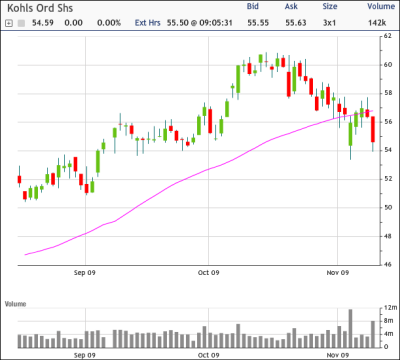Click the Ask column header
The width and height of the screenshot is (400, 360).
(291, 6)
